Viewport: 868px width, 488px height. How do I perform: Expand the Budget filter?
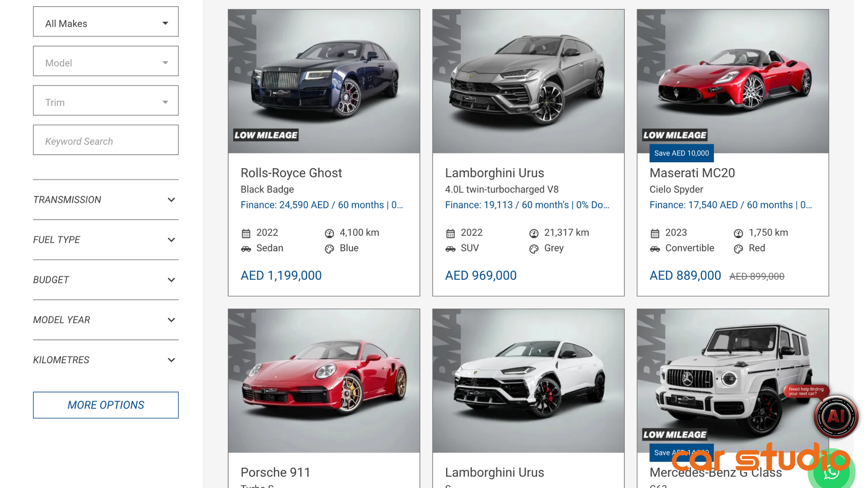pyautogui.click(x=105, y=280)
